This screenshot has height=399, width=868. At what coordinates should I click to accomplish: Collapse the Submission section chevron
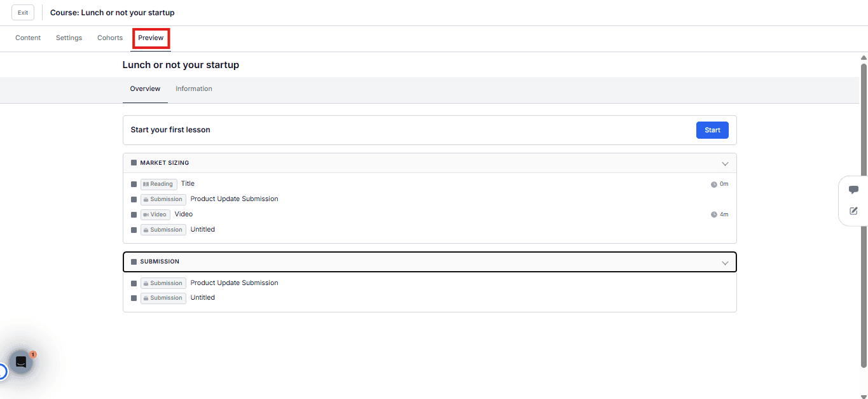point(725,262)
